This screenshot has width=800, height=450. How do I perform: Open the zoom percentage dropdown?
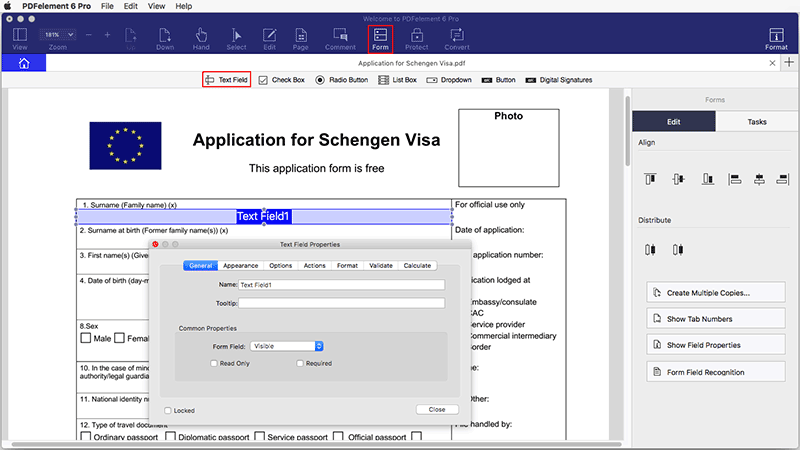point(58,35)
